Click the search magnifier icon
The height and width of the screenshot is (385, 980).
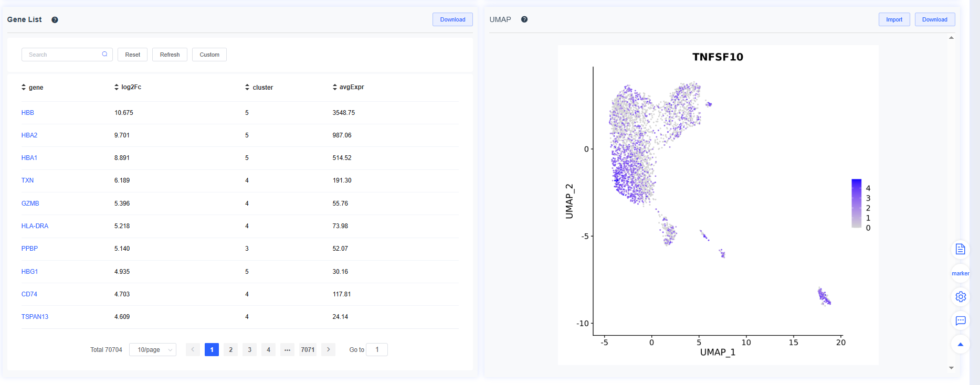coord(104,54)
